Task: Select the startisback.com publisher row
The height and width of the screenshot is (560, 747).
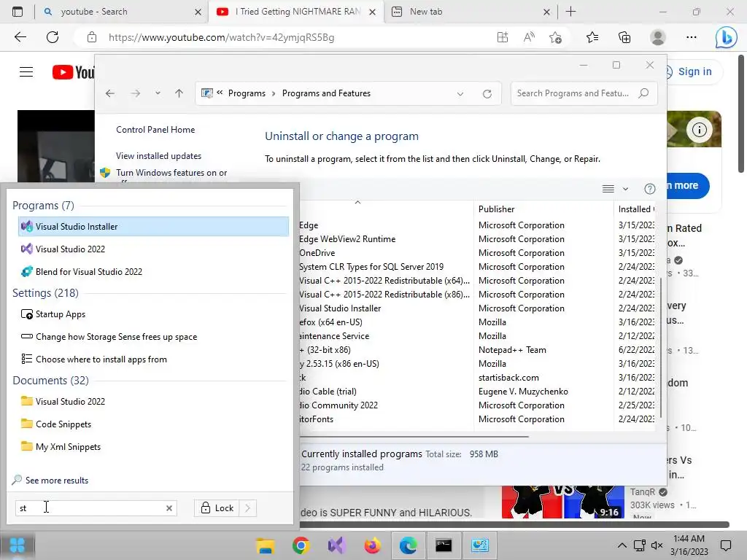Action: pyautogui.click(x=476, y=378)
